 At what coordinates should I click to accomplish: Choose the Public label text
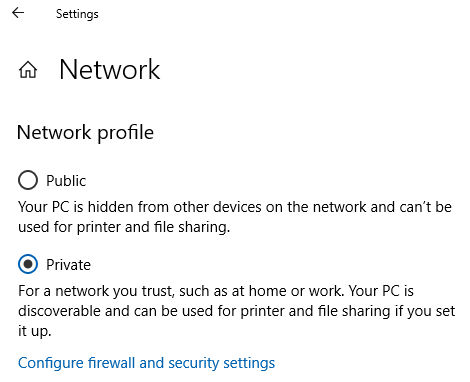66,181
